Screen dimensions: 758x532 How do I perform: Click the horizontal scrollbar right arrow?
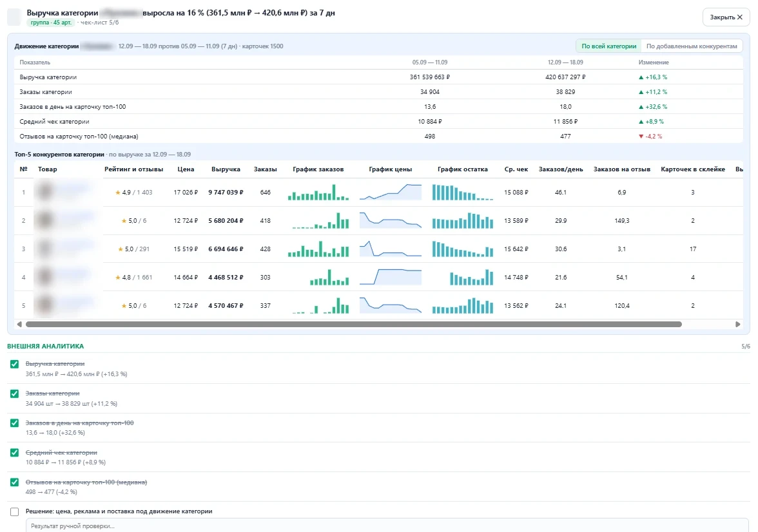tap(737, 324)
